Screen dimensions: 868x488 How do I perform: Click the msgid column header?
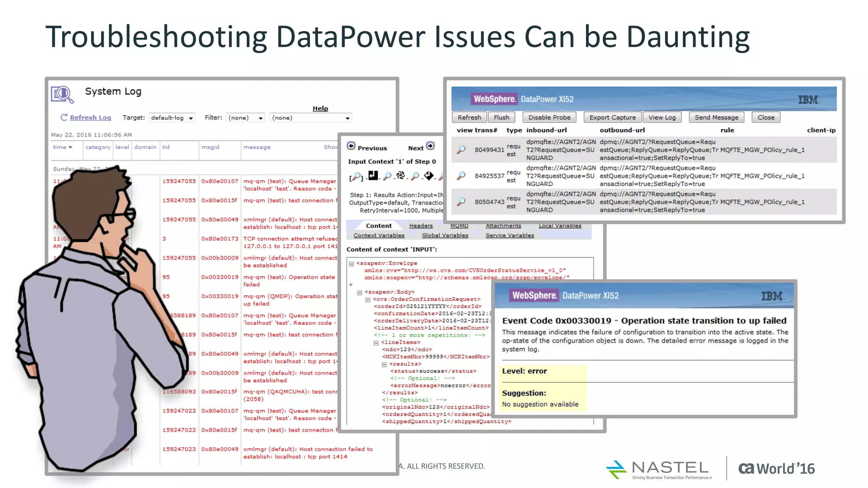pyautogui.click(x=210, y=147)
